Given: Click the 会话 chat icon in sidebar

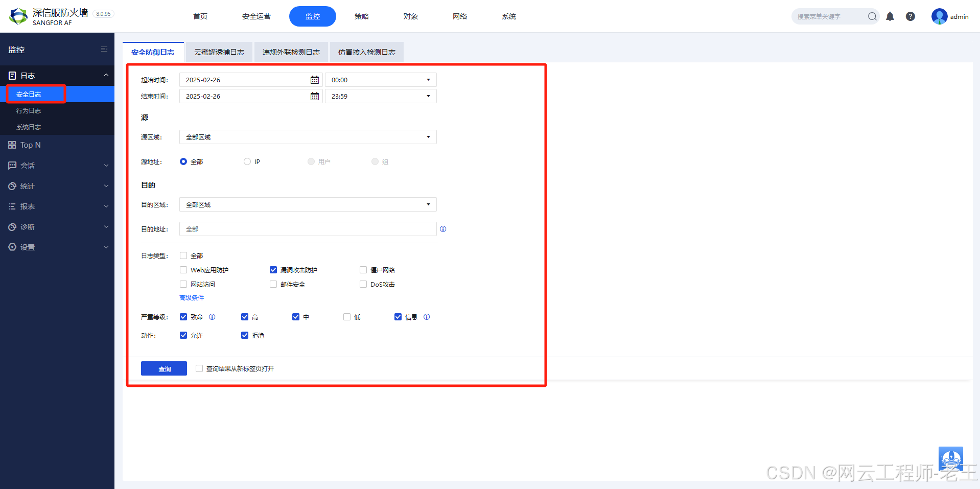Looking at the screenshot, I should [12, 165].
